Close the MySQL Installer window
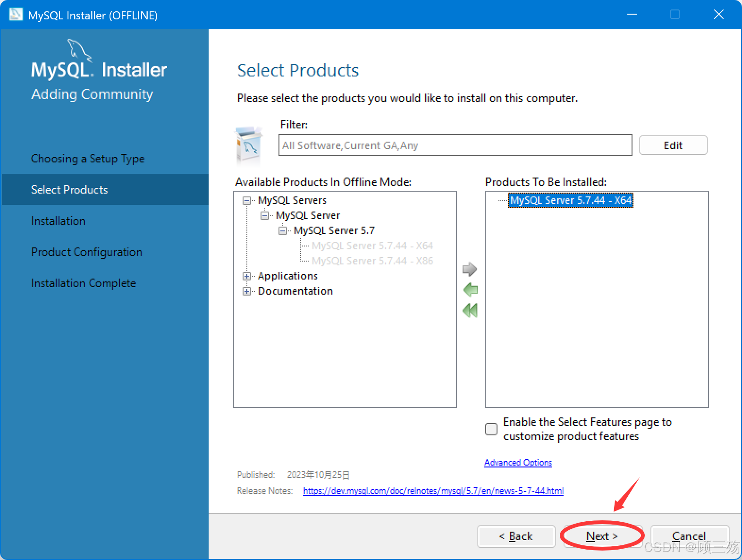The width and height of the screenshot is (742, 560). click(x=719, y=15)
